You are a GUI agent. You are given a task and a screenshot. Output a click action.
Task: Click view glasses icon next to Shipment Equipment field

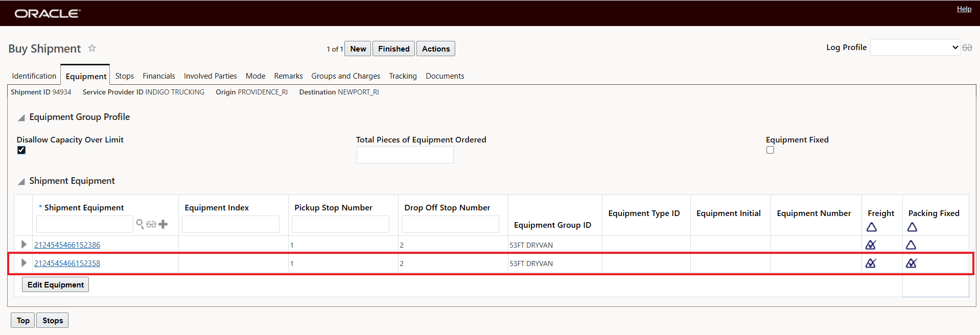click(151, 224)
